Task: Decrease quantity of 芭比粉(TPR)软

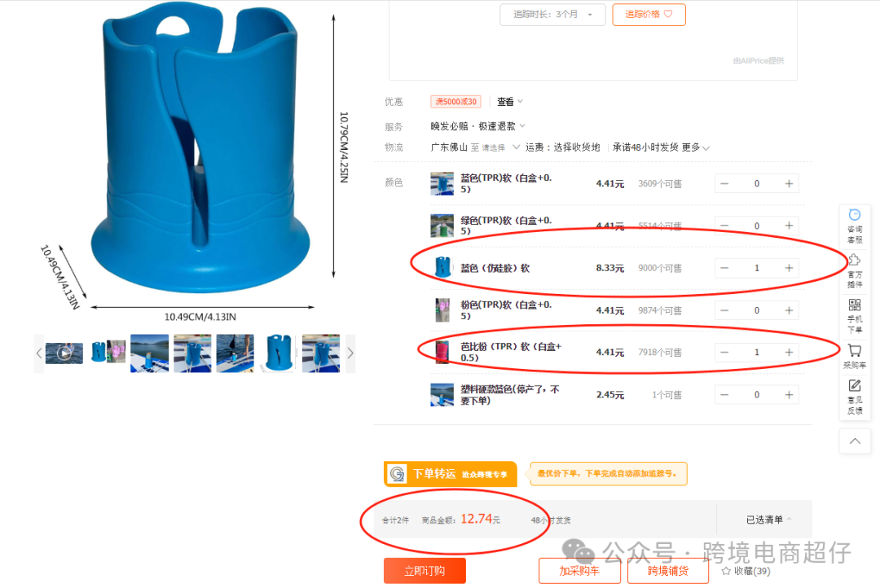Action: [724, 353]
